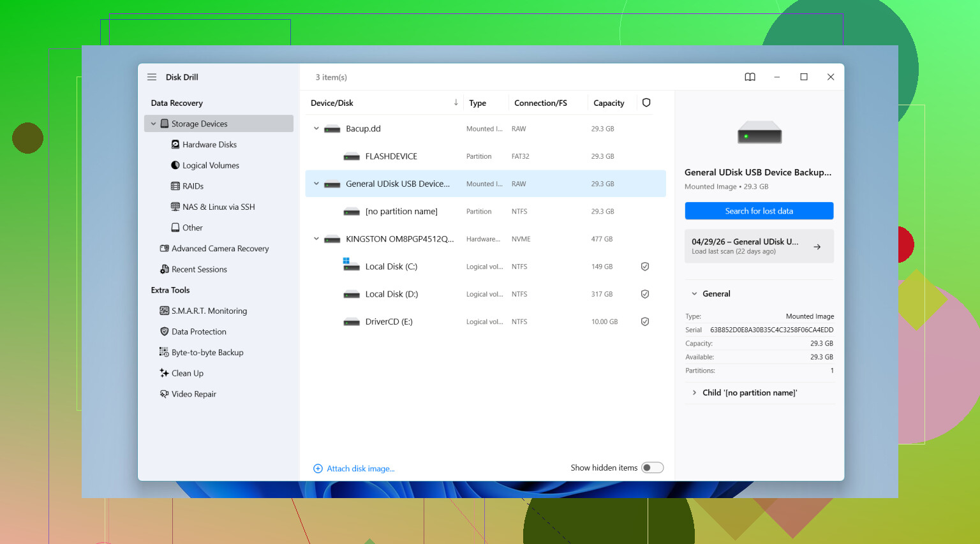Toggle the Show hidden items switch
Image resolution: width=980 pixels, height=544 pixels.
coord(653,467)
